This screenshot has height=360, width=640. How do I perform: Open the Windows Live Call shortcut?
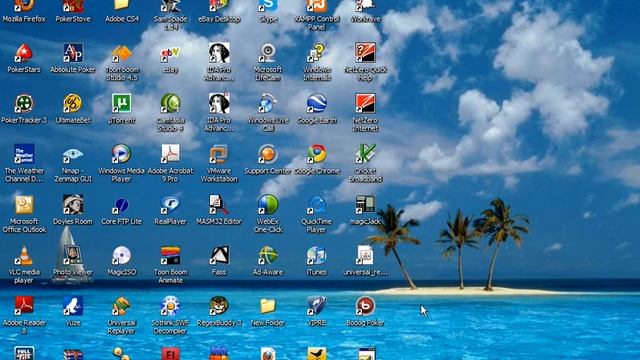tap(268, 104)
